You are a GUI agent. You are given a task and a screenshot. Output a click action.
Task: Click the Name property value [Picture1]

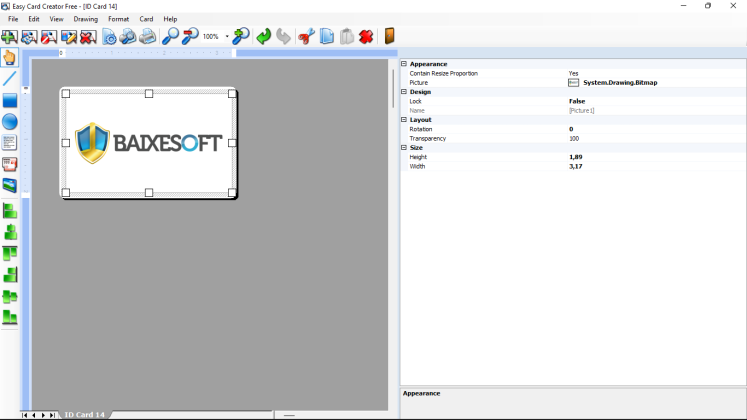pos(581,110)
